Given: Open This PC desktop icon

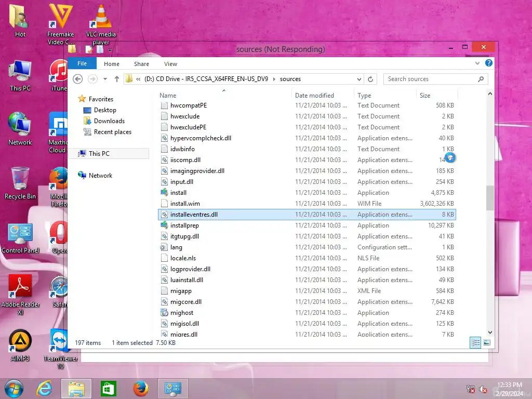Looking at the screenshot, I should pyautogui.click(x=20, y=75).
